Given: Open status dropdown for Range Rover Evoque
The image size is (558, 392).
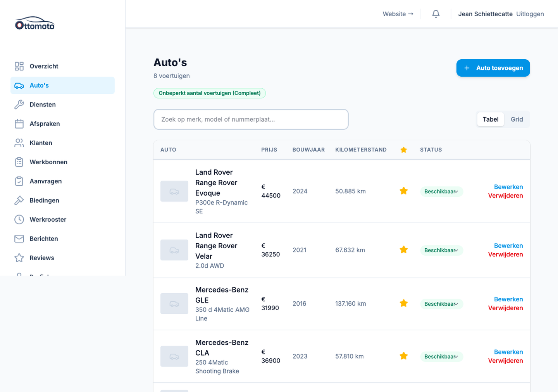Looking at the screenshot, I should point(441,192).
